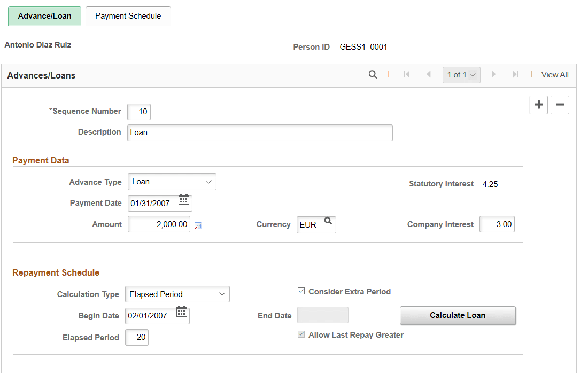Jump to last record with last-row arrow
The height and width of the screenshot is (382, 588).
(x=514, y=74)
